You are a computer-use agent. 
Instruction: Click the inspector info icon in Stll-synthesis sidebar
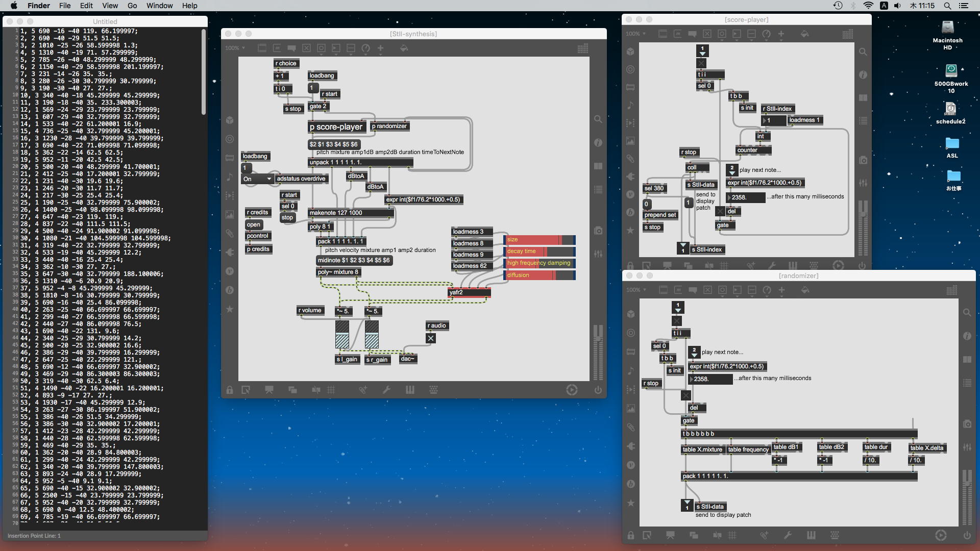598,143
